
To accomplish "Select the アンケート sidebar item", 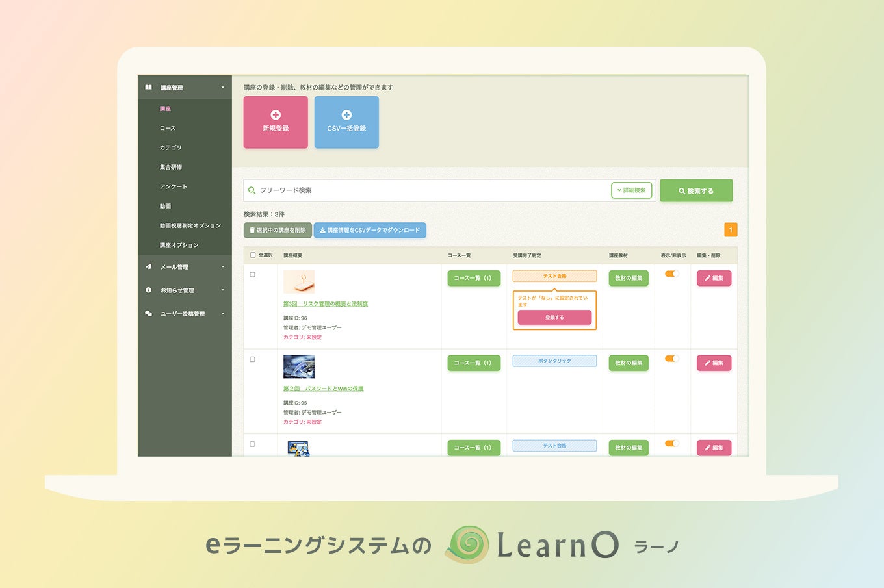I will click(174, 186).
